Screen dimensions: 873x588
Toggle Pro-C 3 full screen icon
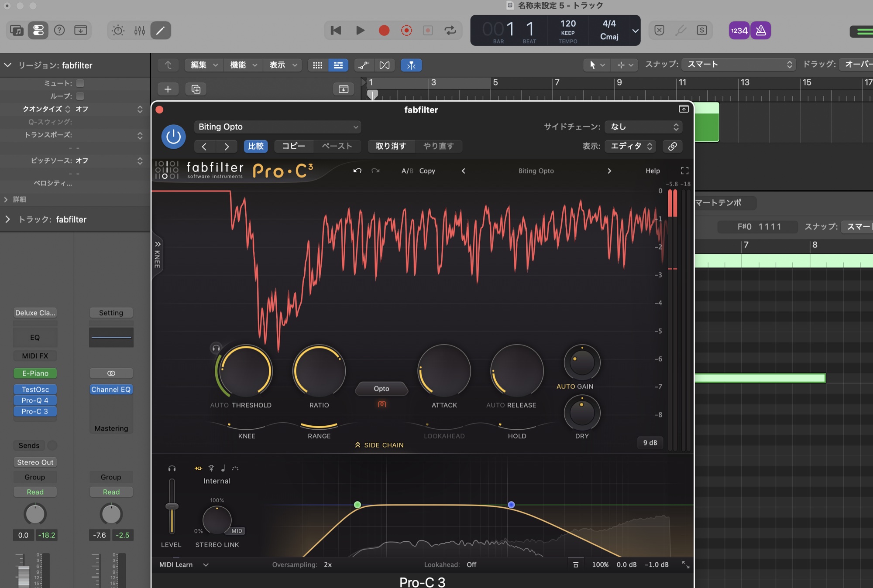click(684, 171)
